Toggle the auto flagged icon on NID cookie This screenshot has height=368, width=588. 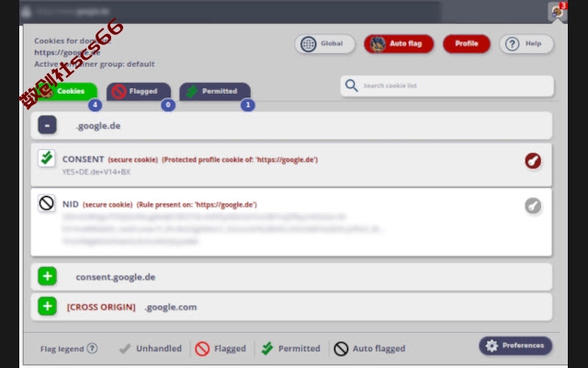[x=47, y=203]
